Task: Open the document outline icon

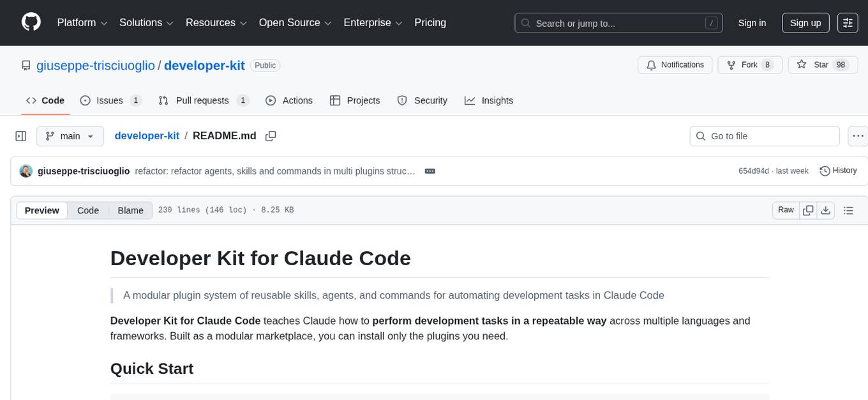Action: (848, 210)
